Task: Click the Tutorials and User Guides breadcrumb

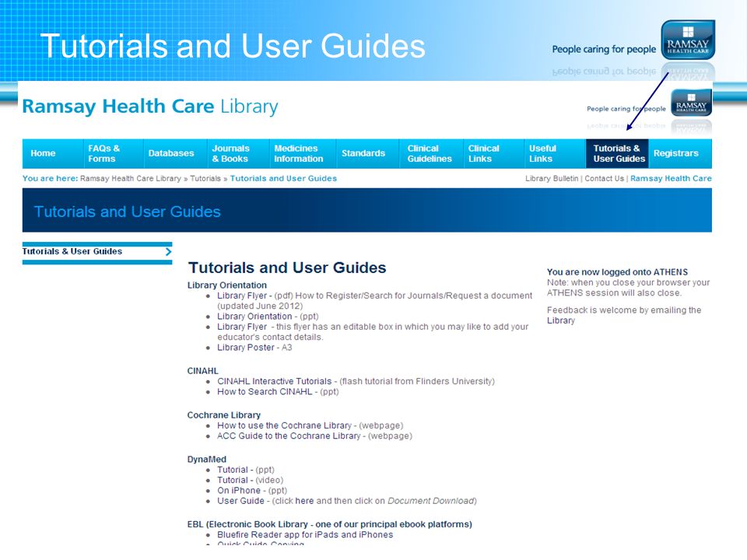Action: click(283, 179)
